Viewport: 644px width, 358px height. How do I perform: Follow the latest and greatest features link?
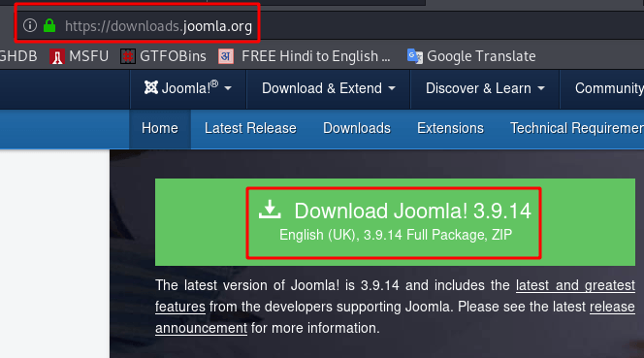[575, 285]
